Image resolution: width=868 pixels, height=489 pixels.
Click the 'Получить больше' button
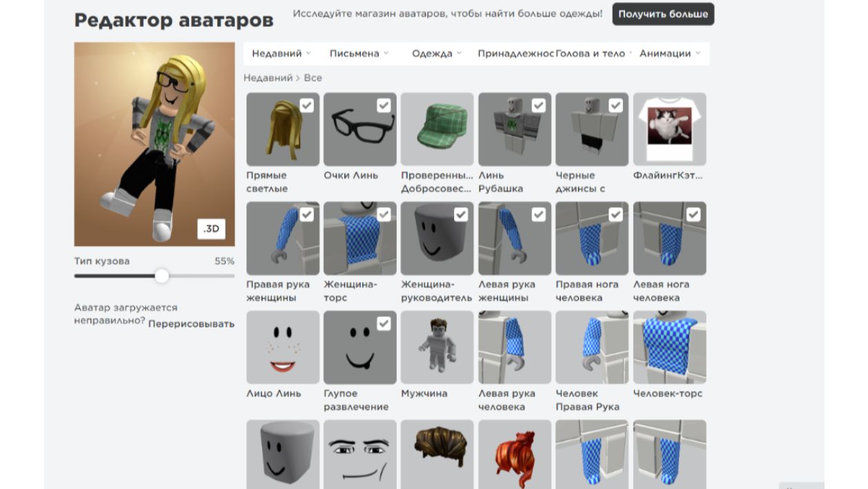[x=663, y=14]
